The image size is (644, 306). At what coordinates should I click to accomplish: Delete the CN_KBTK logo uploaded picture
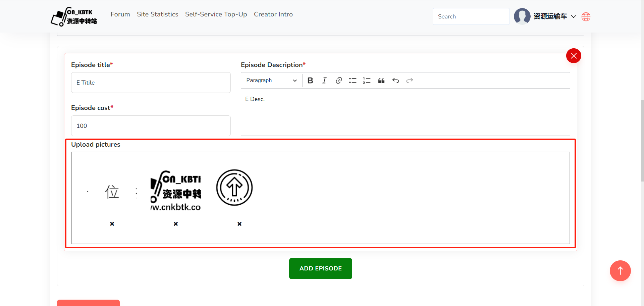[176, 224]
